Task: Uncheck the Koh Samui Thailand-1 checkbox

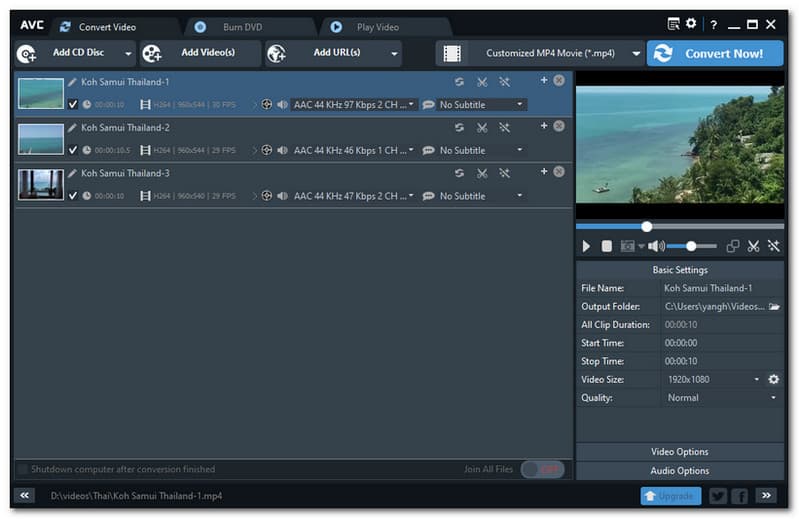Action: click(73, 104)
